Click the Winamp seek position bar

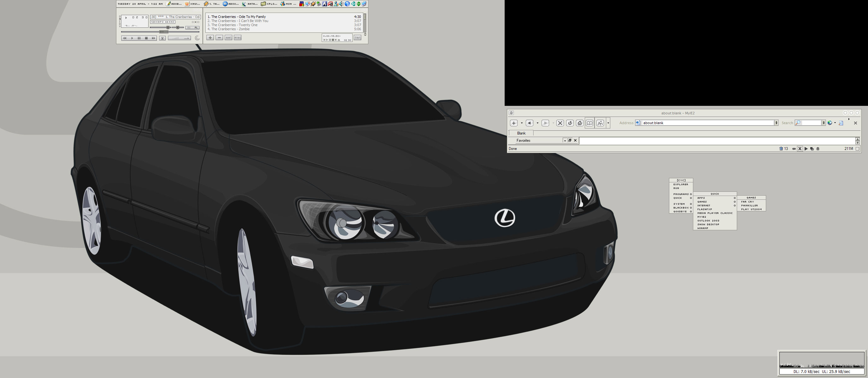pyautogui.click(x=160, y=32)
